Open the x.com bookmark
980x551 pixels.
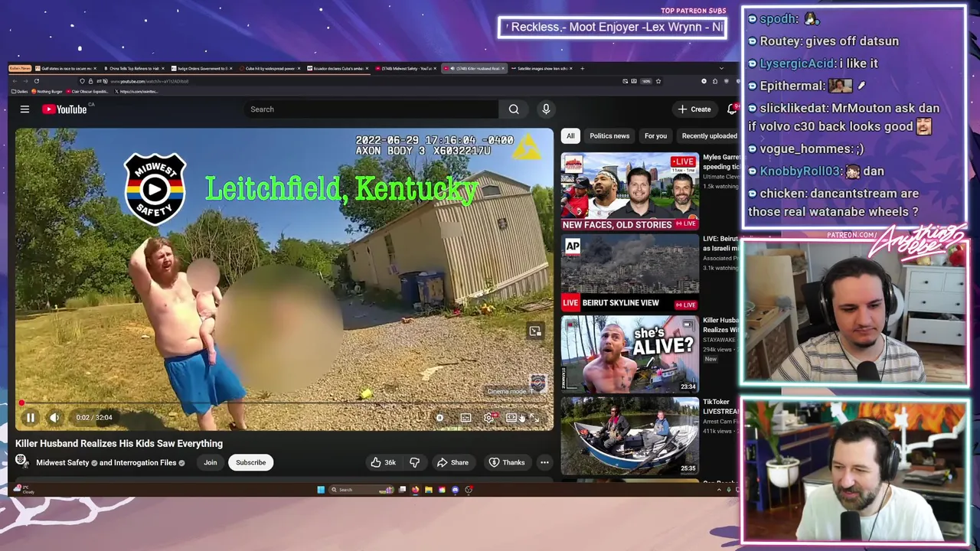click(136, 91)
